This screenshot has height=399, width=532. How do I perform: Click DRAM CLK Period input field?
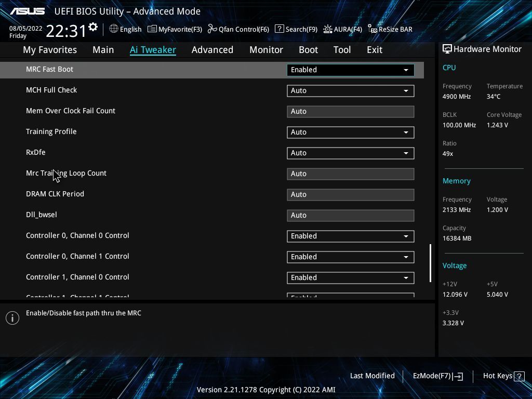click(x=351, y=194)
